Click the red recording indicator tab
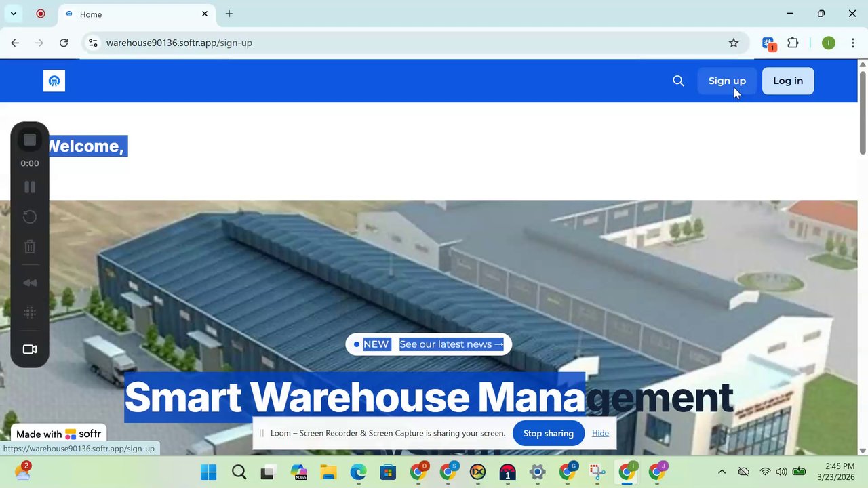Image resolution: width=868 pixels, height=488 pixels. tap(41, 14)
